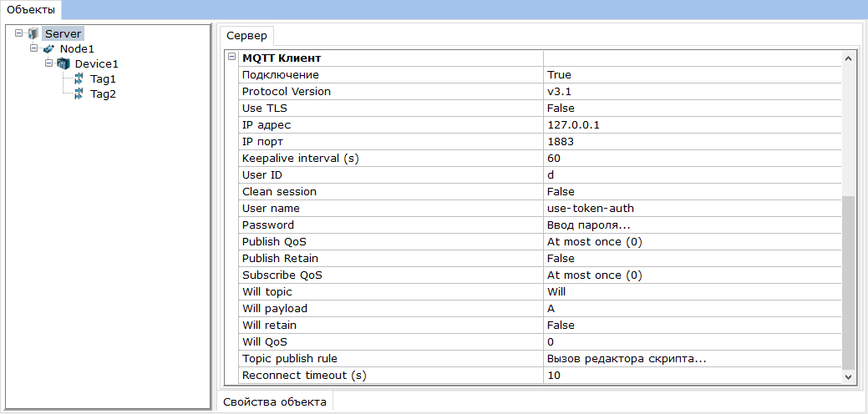Select the Объекты panel tab

(x=31, y=9)
